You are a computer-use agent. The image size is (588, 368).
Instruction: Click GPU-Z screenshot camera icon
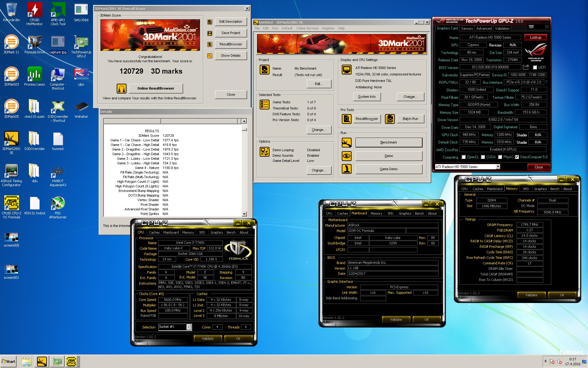531,27
